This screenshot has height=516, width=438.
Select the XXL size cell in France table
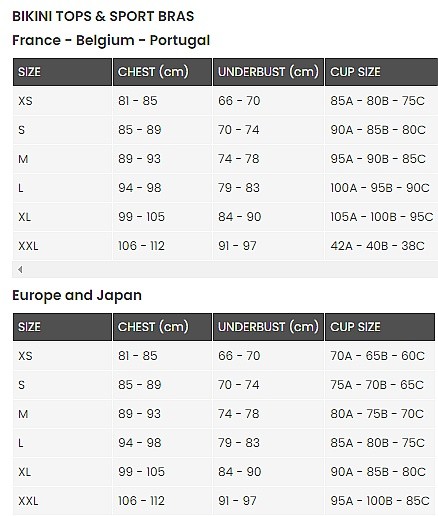click(x=62, y=246)
